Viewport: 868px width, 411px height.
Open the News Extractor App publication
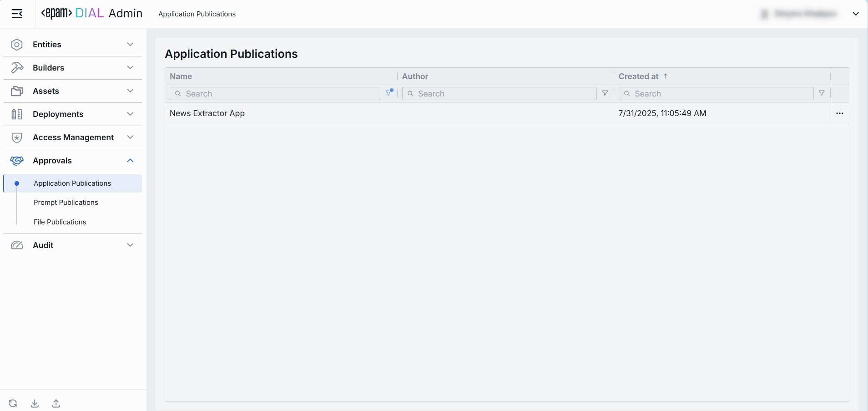[x=207, y=113]
